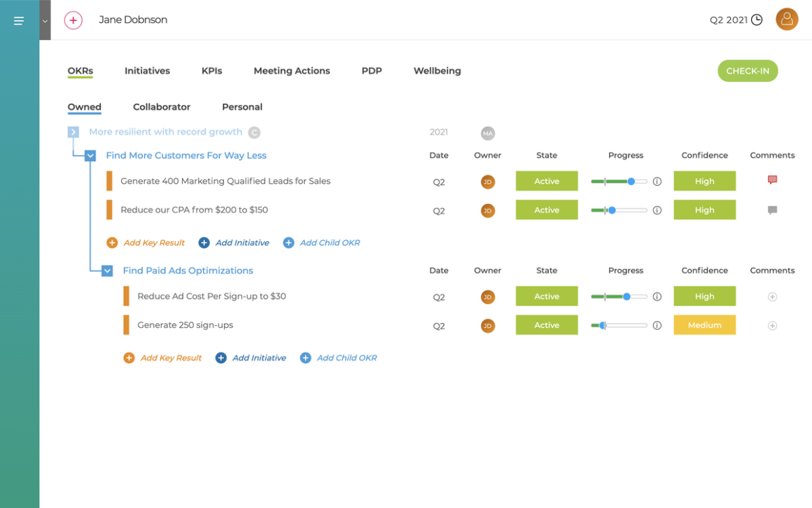Open the Q2 2021 time period clock icon
812x508 pixels.
[757, 20]
